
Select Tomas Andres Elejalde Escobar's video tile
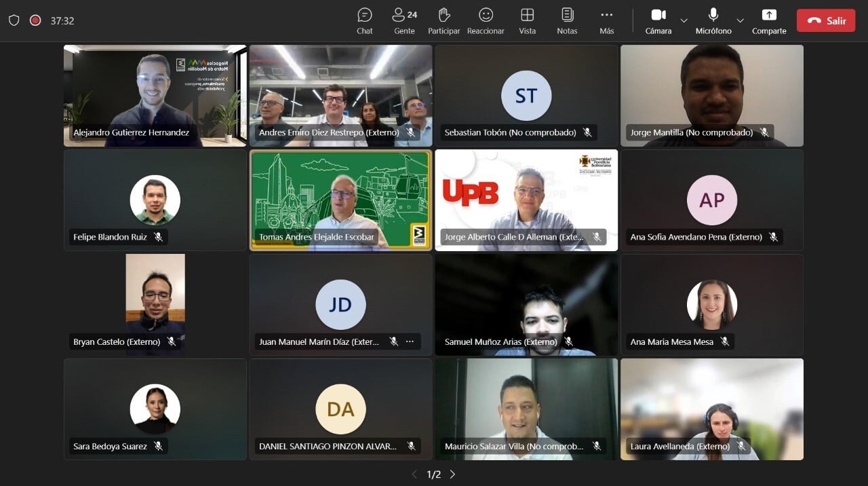click(340, 200)
